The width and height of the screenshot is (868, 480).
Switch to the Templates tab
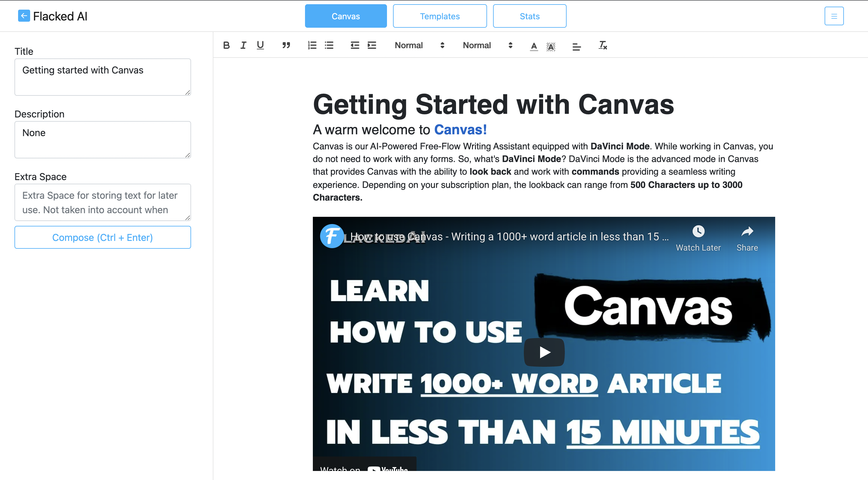[x=440, y=16]
